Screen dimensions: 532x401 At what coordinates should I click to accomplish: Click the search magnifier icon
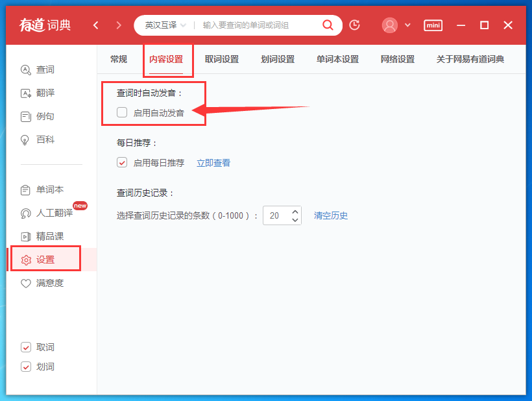(328, 25)
